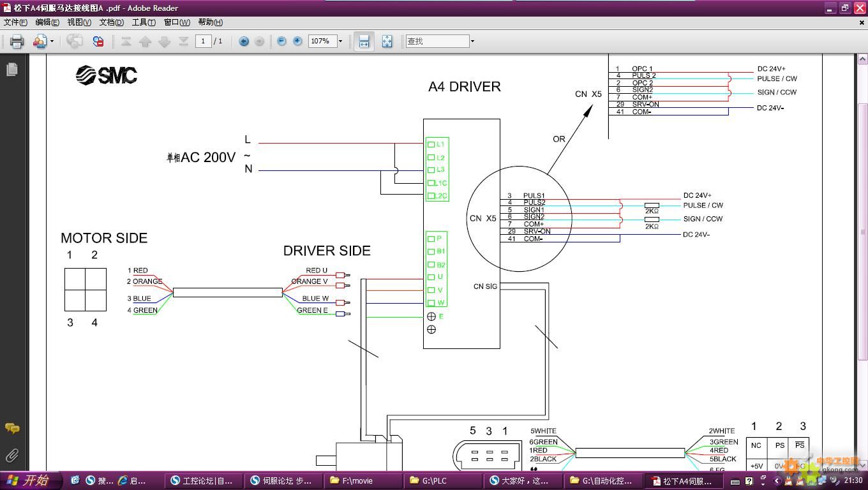Image resolution: width=868 pixels, height=490 pixels.
Task: Click the DRIVER SIDE label
Action: click(327, 251)
